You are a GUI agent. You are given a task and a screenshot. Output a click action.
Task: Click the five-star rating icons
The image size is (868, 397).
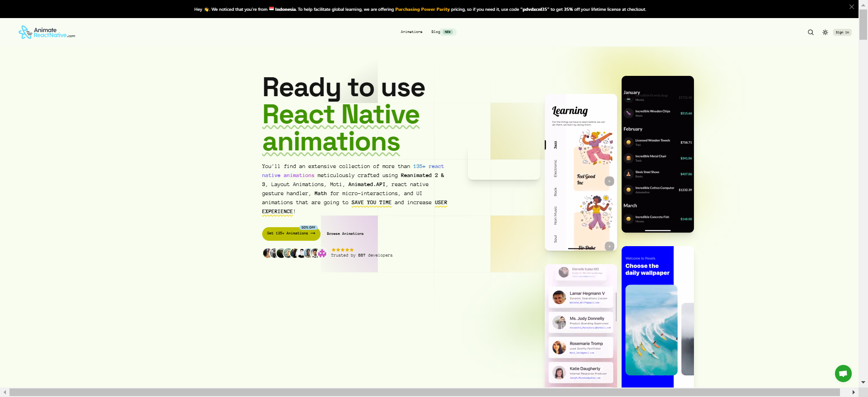342,250
